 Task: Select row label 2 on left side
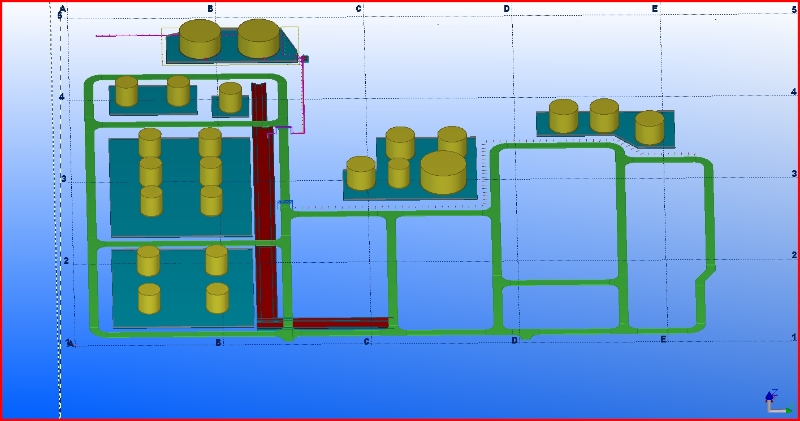point(65,261)
